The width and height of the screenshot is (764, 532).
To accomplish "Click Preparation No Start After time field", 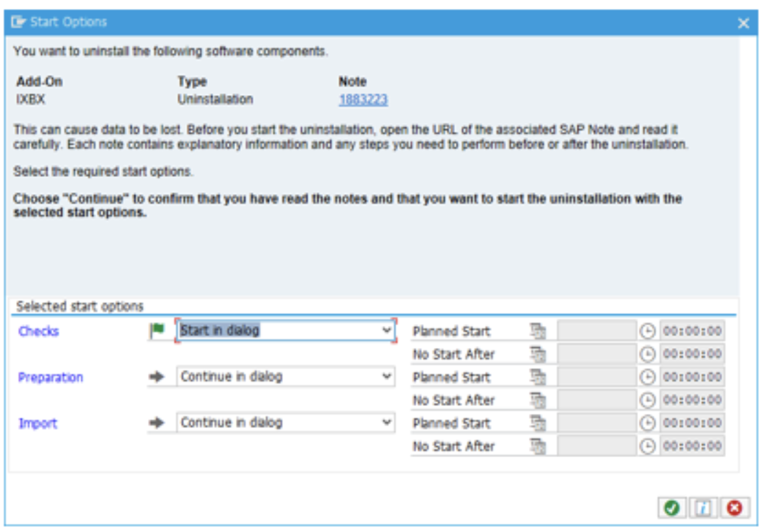I will [692, 400].
